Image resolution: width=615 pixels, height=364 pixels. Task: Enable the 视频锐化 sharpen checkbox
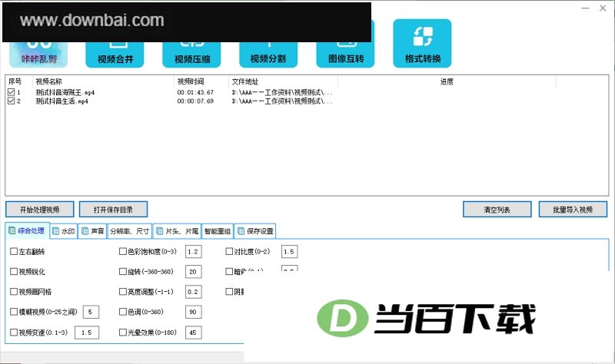click(14, 271)
